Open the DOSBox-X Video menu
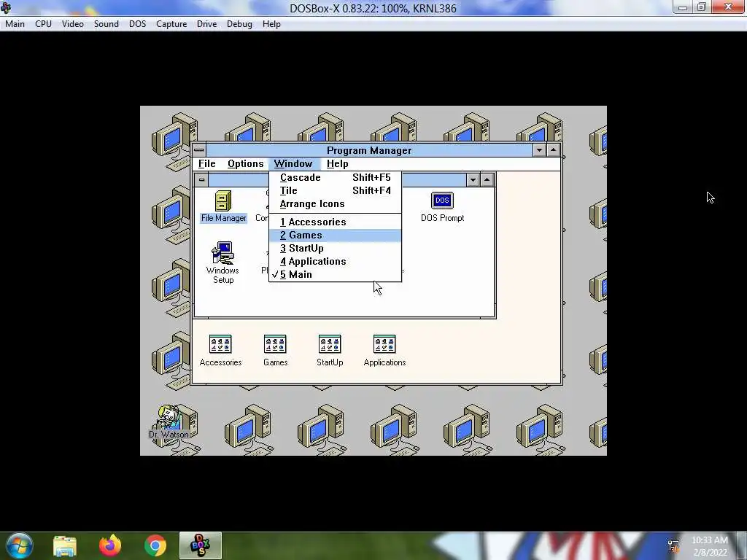This screenshot has width=747, height=560. click(73, 24)
